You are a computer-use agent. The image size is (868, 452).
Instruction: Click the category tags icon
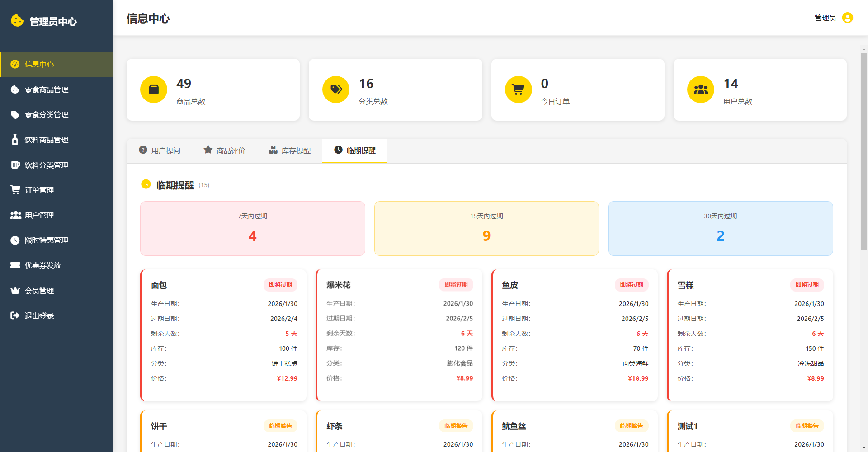click(336, 89)
